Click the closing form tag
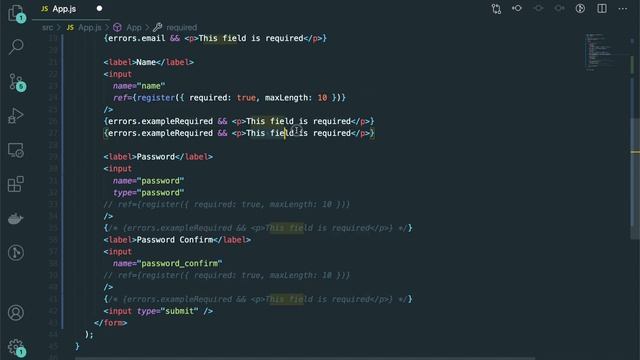This screenshot has height=360, width=640. click(110, 323)
